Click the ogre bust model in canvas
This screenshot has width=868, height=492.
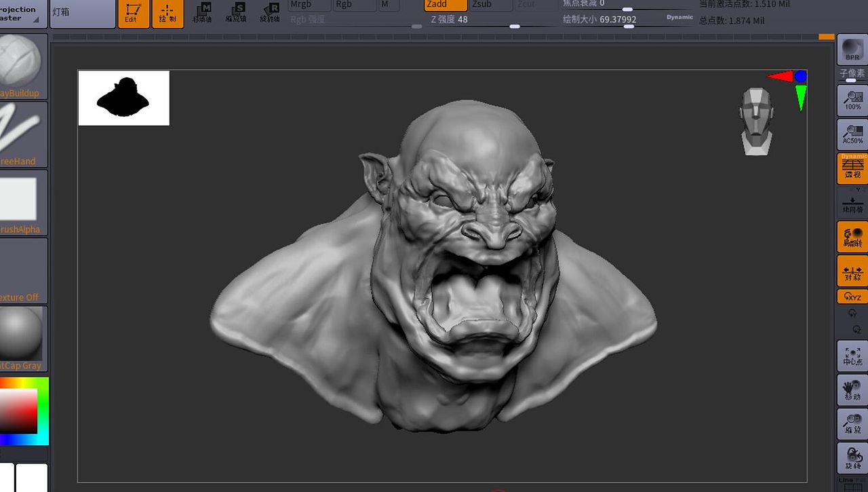click(x=434, y=266)
